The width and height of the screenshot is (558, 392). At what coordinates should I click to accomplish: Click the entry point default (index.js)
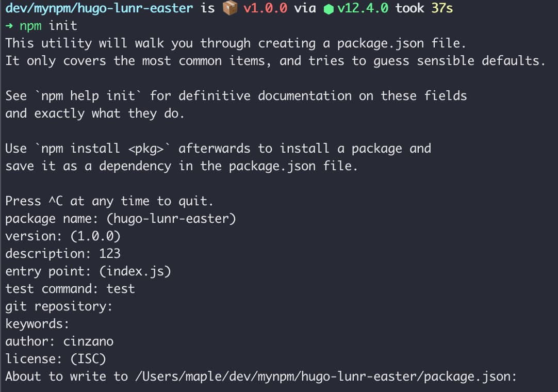pos(135,271)
